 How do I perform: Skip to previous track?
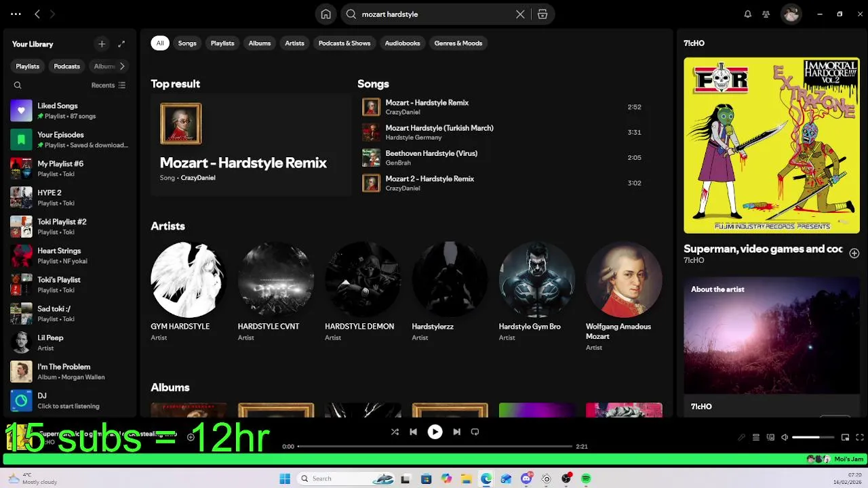pos(413,432)
